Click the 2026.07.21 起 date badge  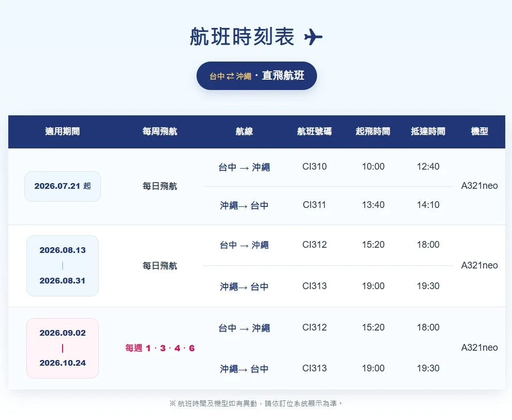tap(63, 186)
